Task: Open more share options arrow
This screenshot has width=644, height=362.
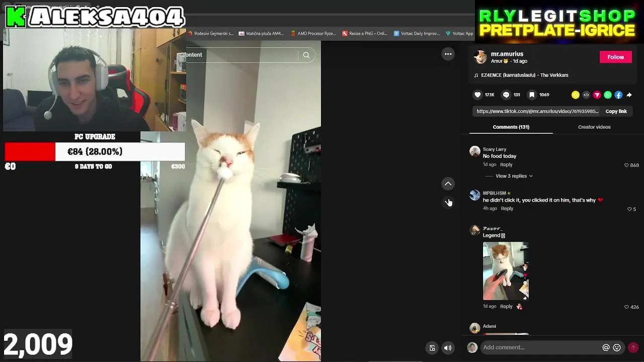Action: tap(629, 95)
